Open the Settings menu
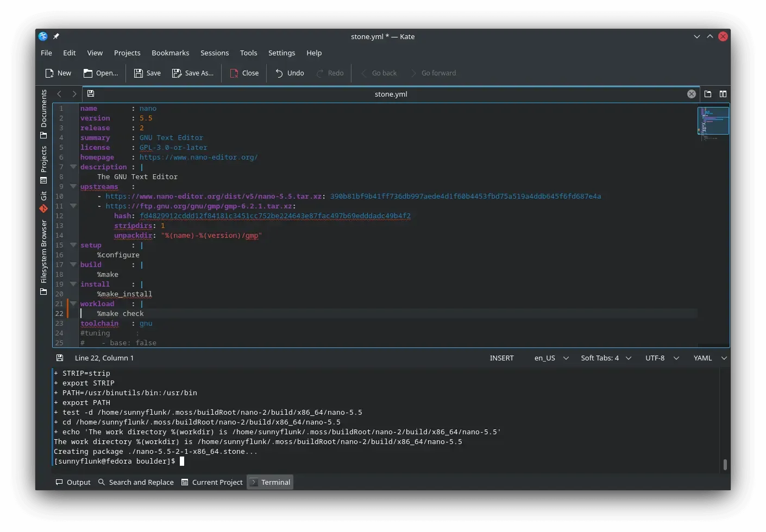This screenshot has height=532, width=766. (x=281, y=53)
